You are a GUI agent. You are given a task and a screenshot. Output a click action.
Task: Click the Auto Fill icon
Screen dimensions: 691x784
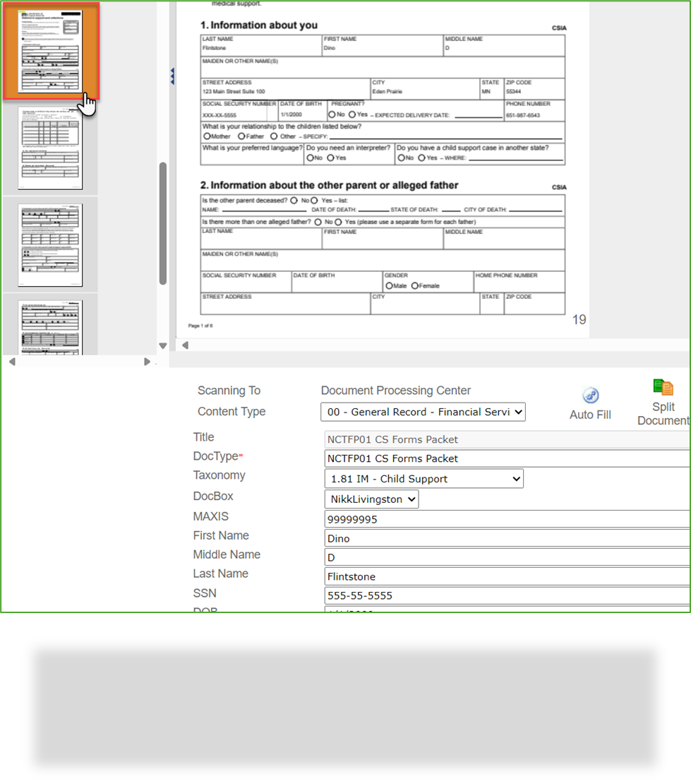pos(590,396)
